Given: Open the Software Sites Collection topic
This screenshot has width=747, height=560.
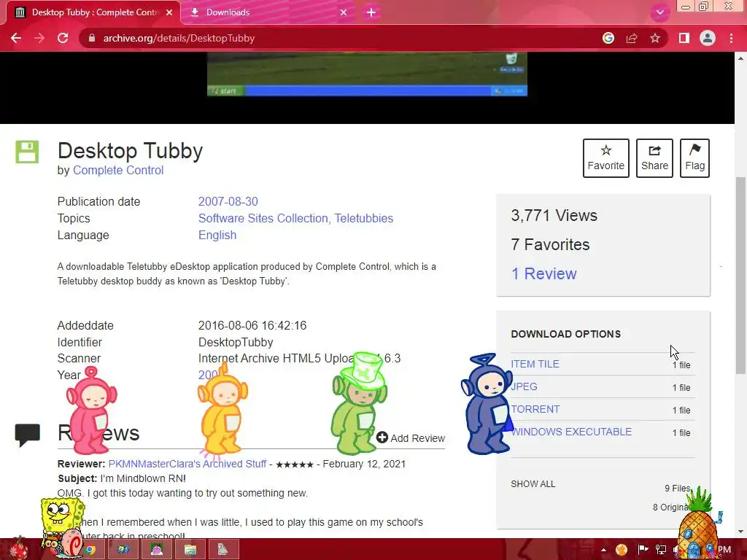Looking at the screenshot, I should 263,218.
